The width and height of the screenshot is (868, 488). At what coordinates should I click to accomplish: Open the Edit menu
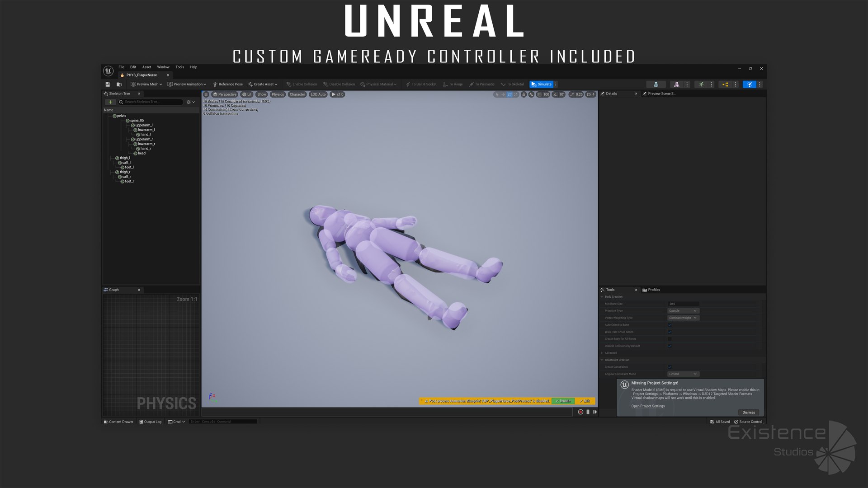pyautogui.click(x=133, y=67)
